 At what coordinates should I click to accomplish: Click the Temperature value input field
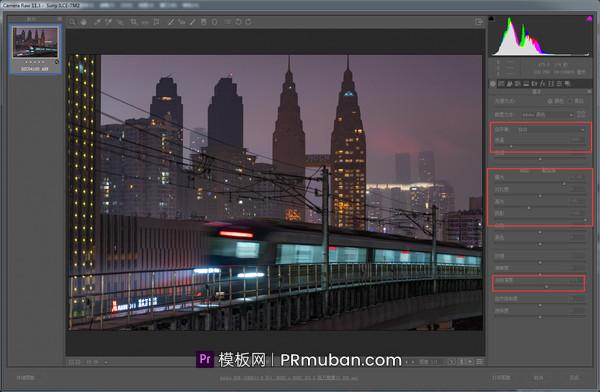coord(576,140)
